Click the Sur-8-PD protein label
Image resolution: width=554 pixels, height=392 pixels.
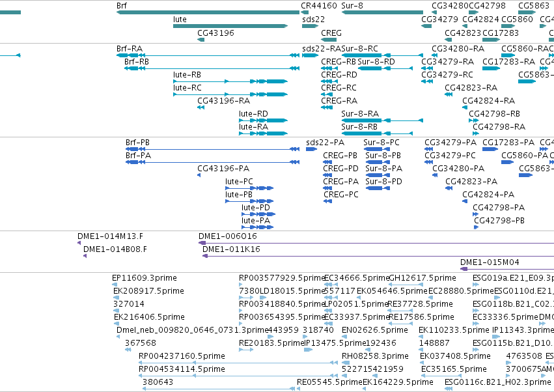(x=383, y=182)
